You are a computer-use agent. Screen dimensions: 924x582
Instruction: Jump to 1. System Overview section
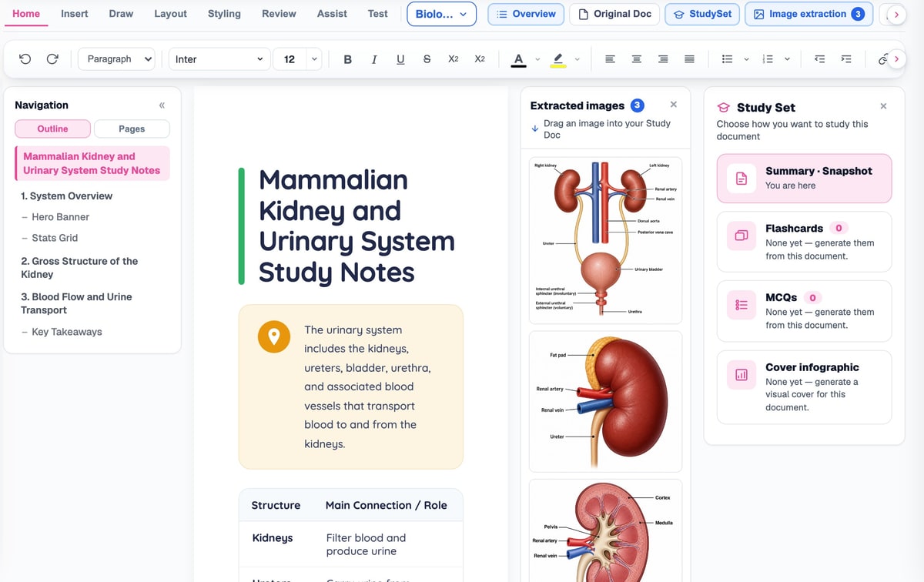pyautogui.click(x=67, y=196)
